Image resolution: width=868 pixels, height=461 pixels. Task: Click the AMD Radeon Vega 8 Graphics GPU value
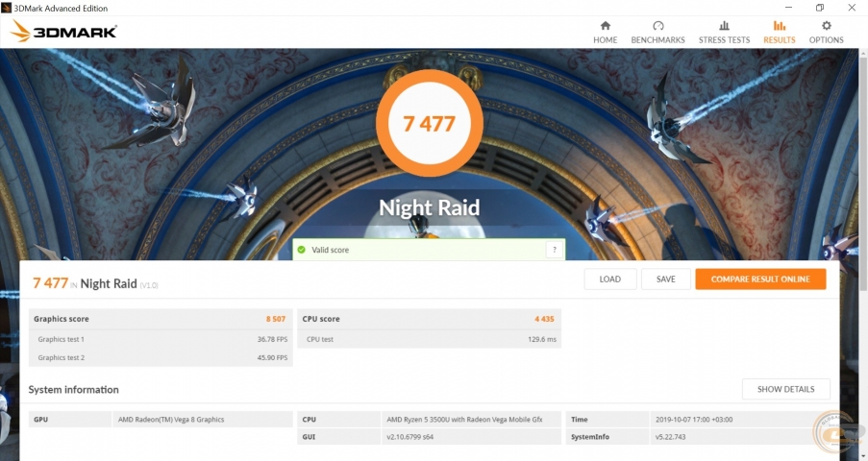click(171, 420)
